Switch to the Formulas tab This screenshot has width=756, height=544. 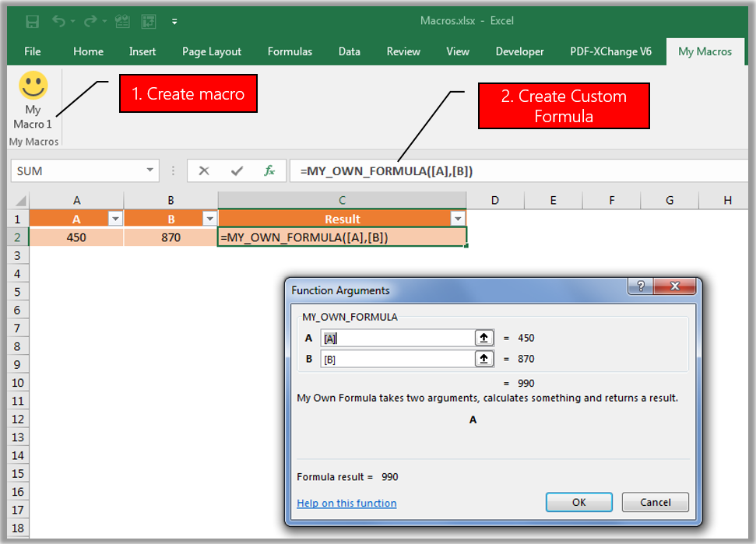(290, 51)
